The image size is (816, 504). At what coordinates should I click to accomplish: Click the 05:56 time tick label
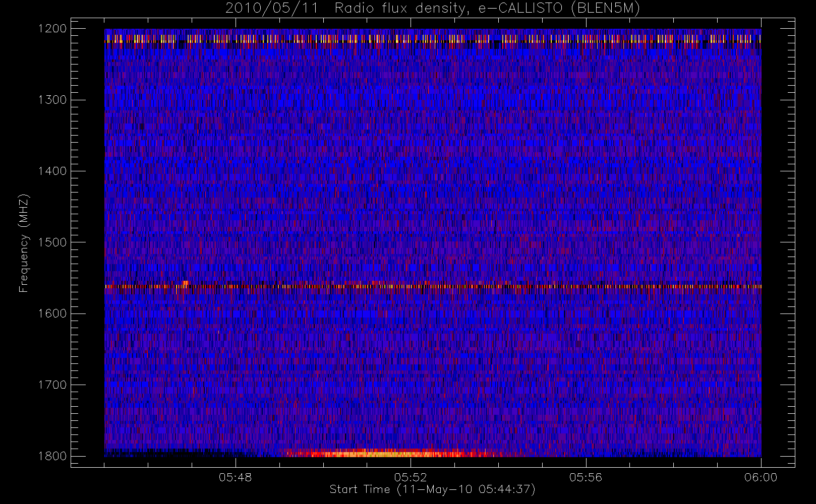pos(586,477)
